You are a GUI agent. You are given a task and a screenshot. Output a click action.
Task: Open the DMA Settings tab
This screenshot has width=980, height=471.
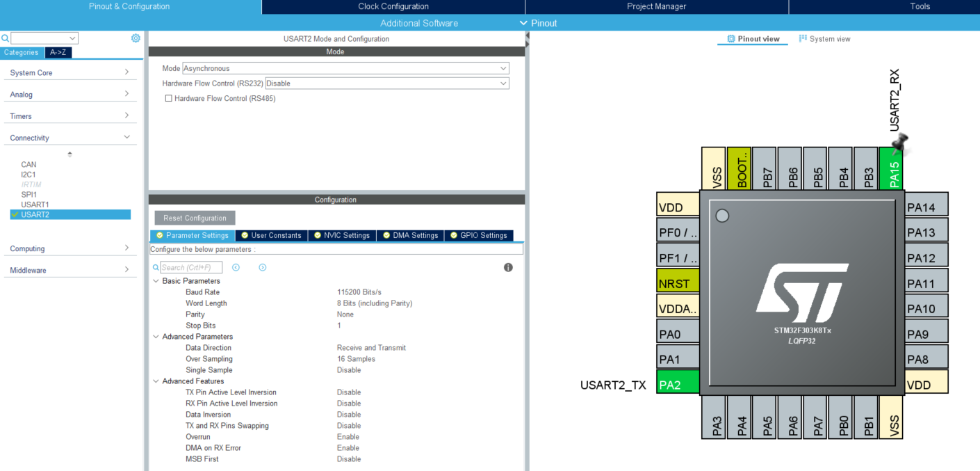pos(409,235)
